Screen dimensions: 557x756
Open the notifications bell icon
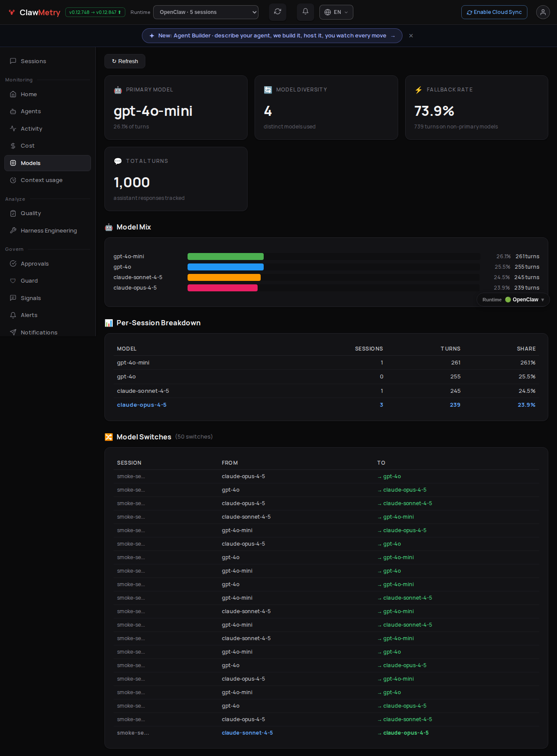point(305,12)
